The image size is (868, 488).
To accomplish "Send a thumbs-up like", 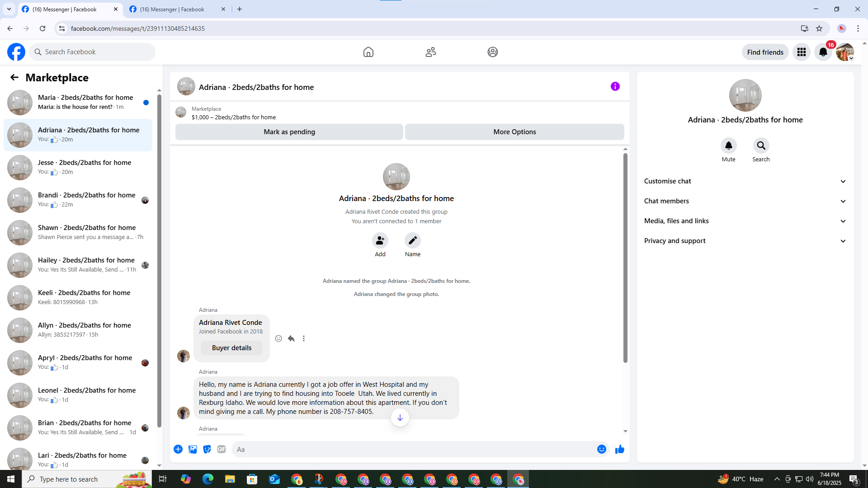I will (x=620, y=449).
